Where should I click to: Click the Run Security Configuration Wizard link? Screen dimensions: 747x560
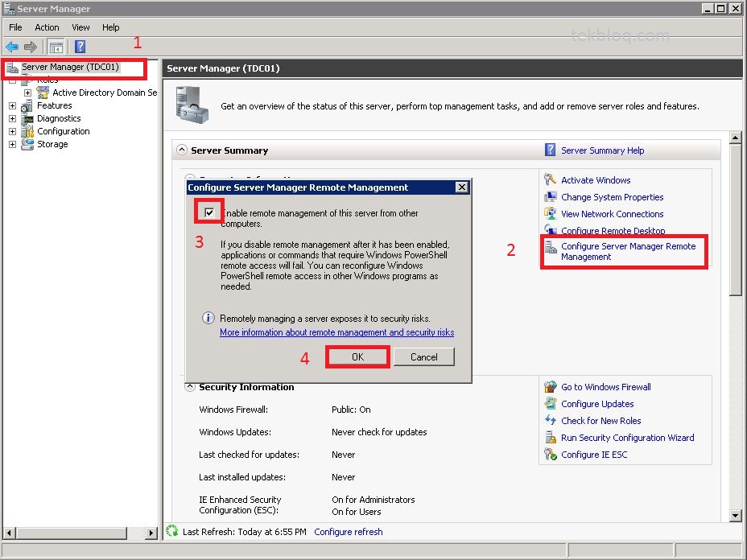627,438
